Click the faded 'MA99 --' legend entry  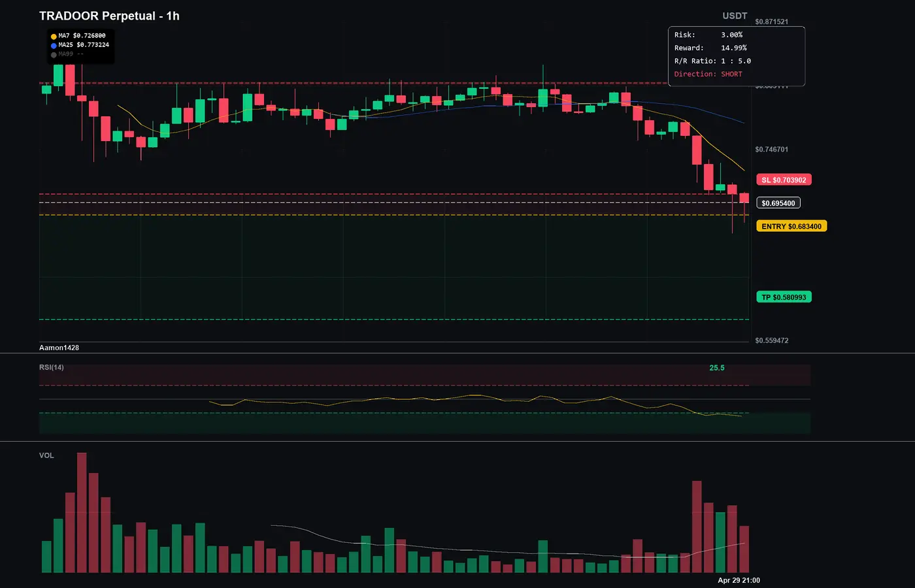71,54
